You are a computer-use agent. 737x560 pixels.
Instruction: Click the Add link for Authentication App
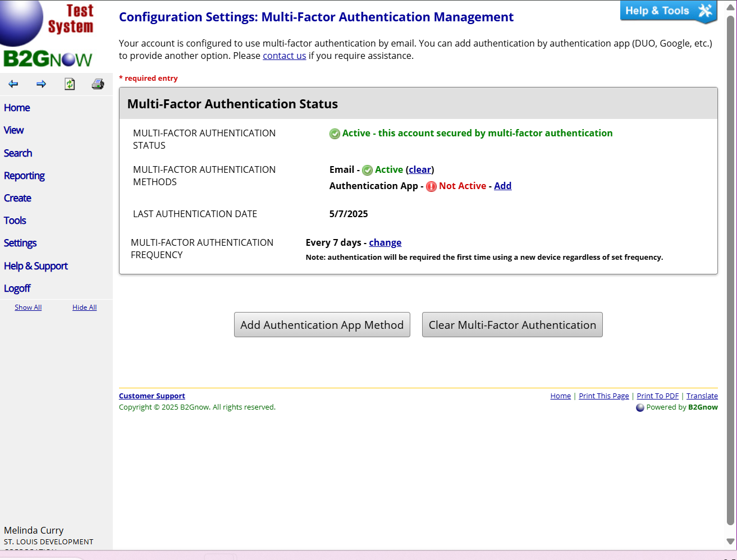(x=502, y=186)
